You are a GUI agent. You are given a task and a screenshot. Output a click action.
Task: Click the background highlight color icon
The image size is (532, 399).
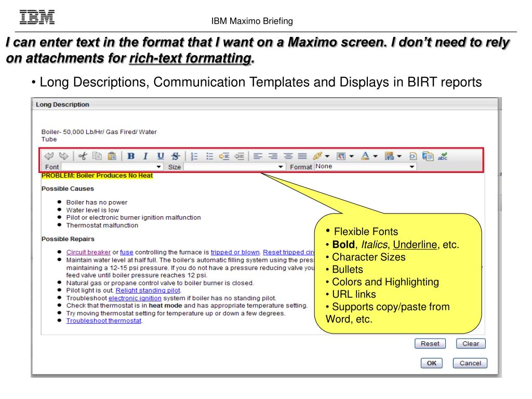tap(389, 156)
